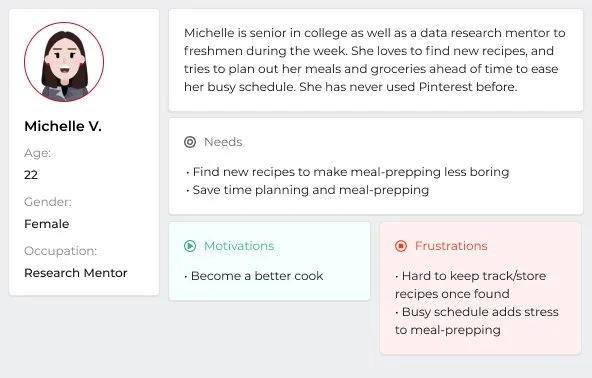Select the Occupation label
This screenshot has height=378, width=592.
pyautogui.click(x=61, y=251)
